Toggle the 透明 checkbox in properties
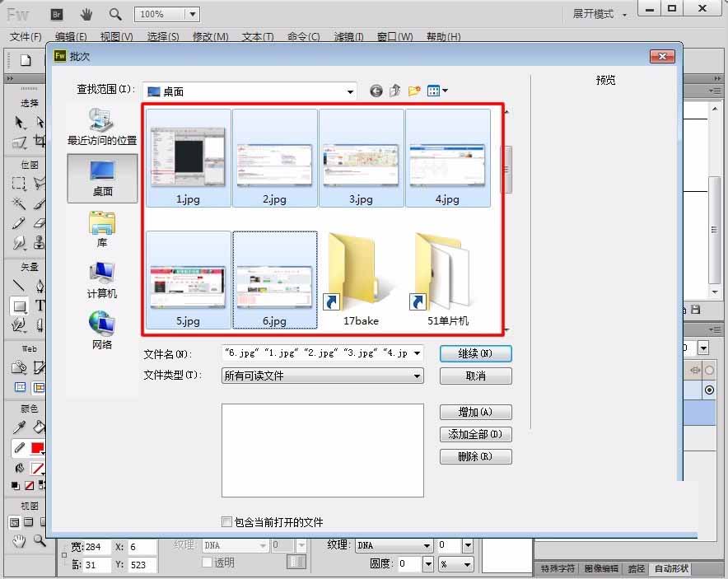 click(206, 563)
